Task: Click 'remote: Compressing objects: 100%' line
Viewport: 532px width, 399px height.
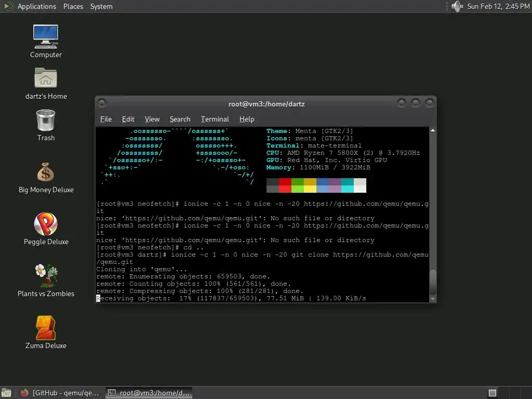Action: click(200, 291)
